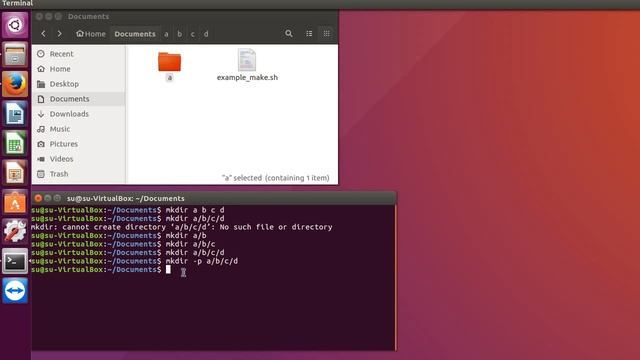Open System Settings from dock
The height and width of the screenshot is (360, 640).
15,231
